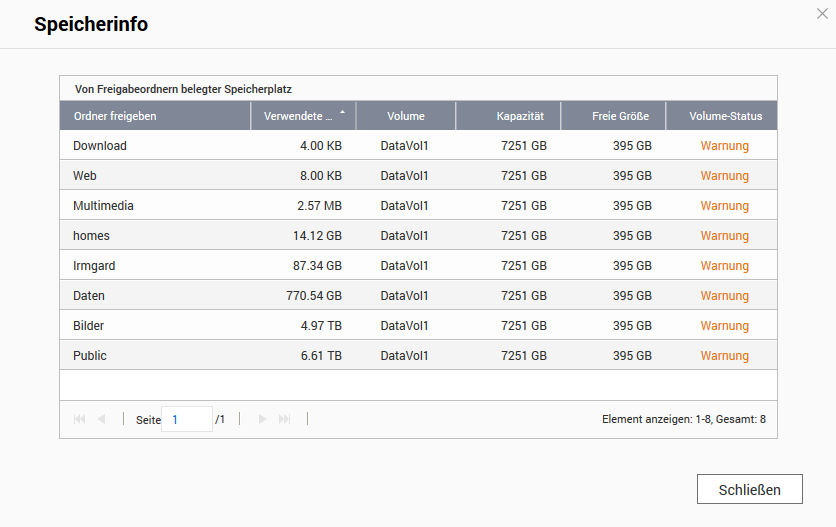Select the Download folder row
The image size is (836, 527).
pos(418,145)
